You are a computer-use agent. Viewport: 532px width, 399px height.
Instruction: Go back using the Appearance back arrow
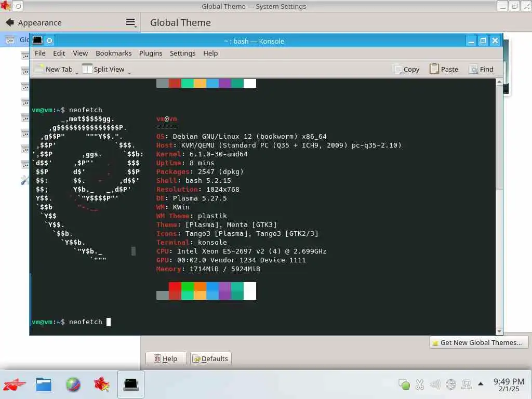(x=10, y=22)
